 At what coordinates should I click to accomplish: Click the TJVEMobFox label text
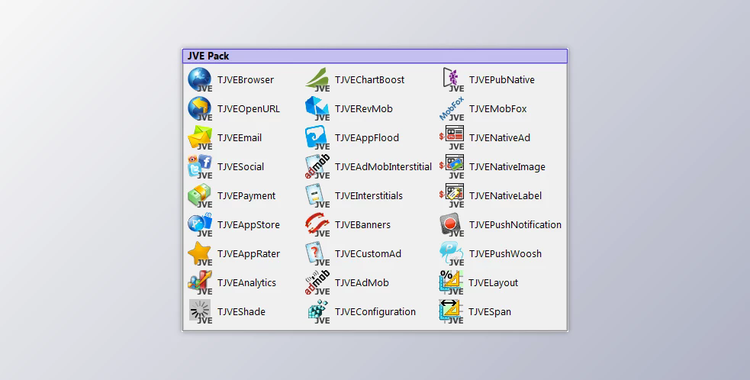coord(497,109)
